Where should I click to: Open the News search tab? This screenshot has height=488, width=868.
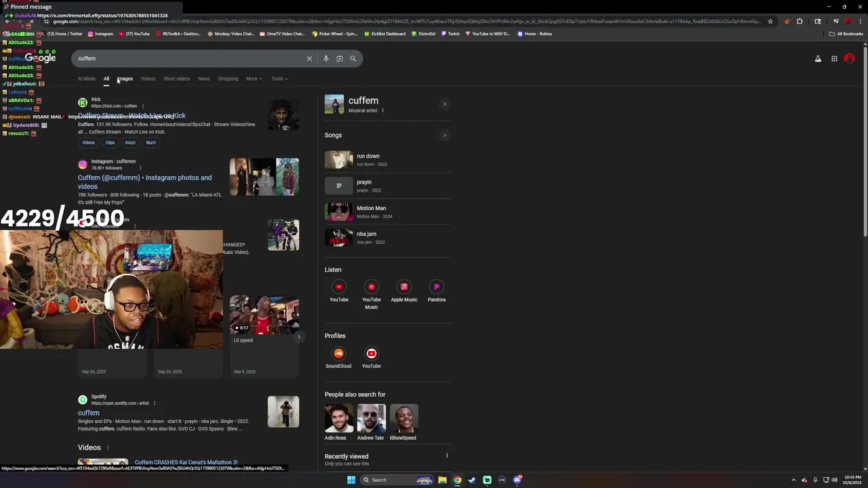point(204,79)
